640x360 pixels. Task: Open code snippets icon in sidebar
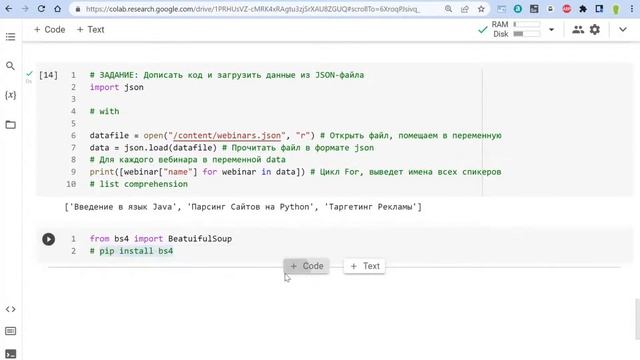11,309
